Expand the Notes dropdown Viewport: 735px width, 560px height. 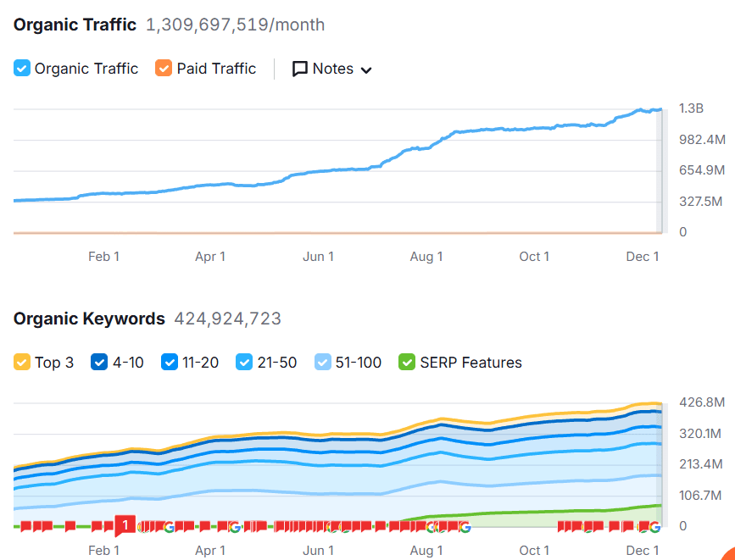[x=365, y=69]
